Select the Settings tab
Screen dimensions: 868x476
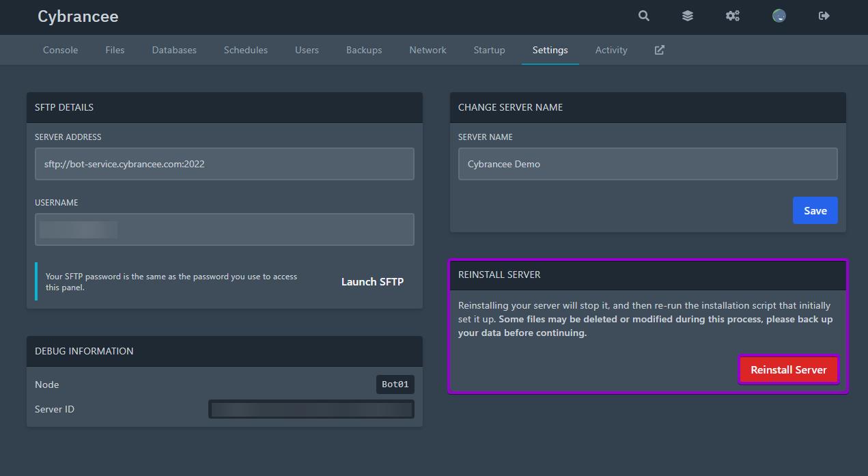pyautogui.click(x=550, y=50)
